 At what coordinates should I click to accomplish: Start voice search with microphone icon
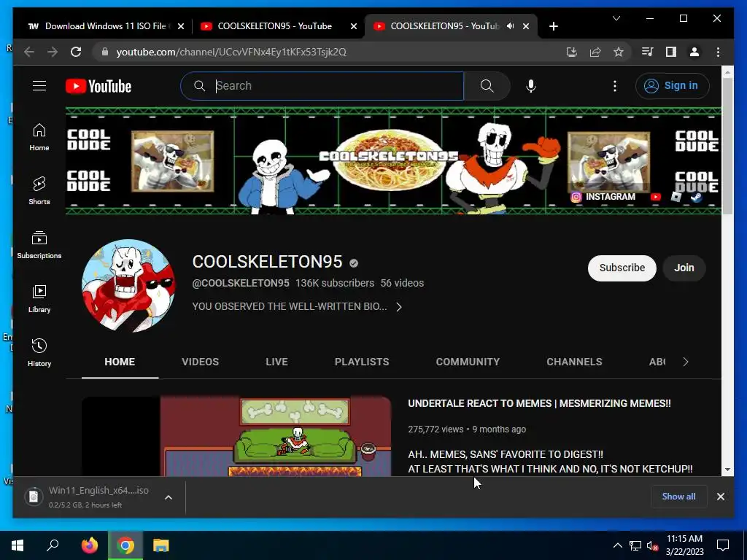[x=531, y=86]
